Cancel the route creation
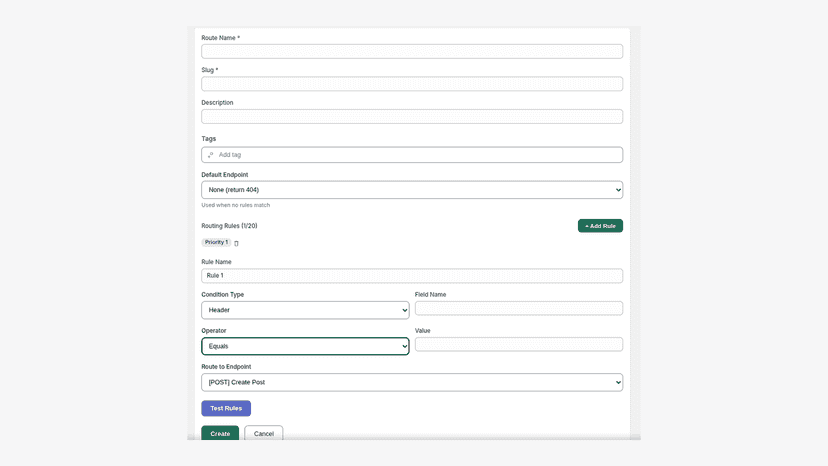The width and height of the screenshot is (828, 466). click(x=264, y=433)
